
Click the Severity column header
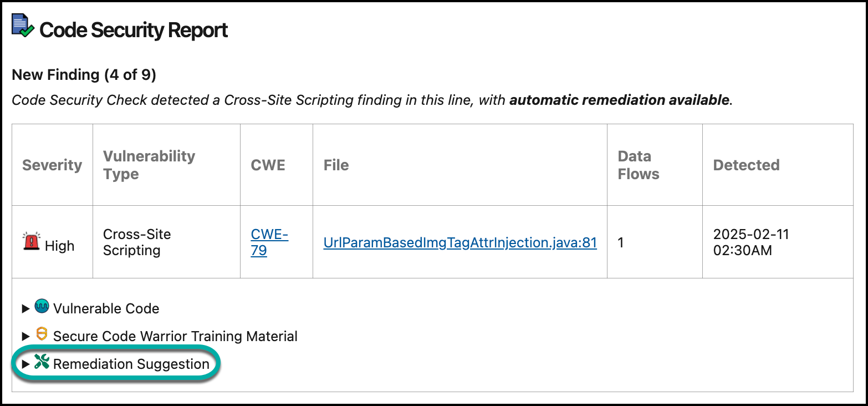[52, 165]
